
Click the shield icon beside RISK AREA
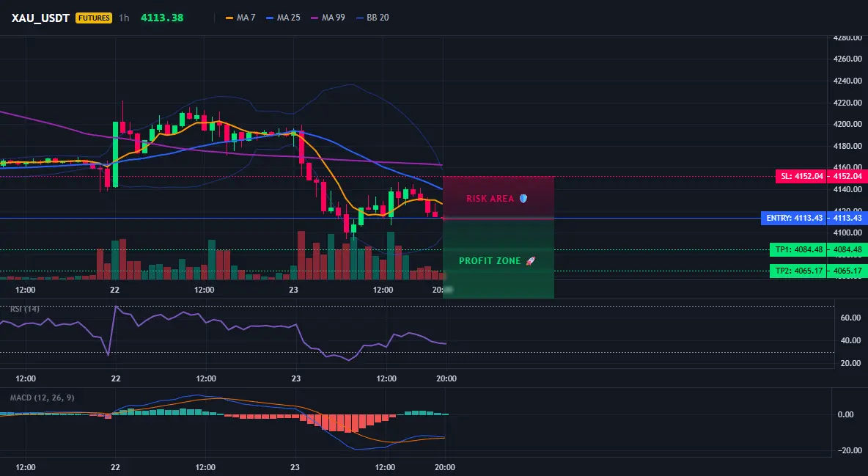[x=523, y=198]
